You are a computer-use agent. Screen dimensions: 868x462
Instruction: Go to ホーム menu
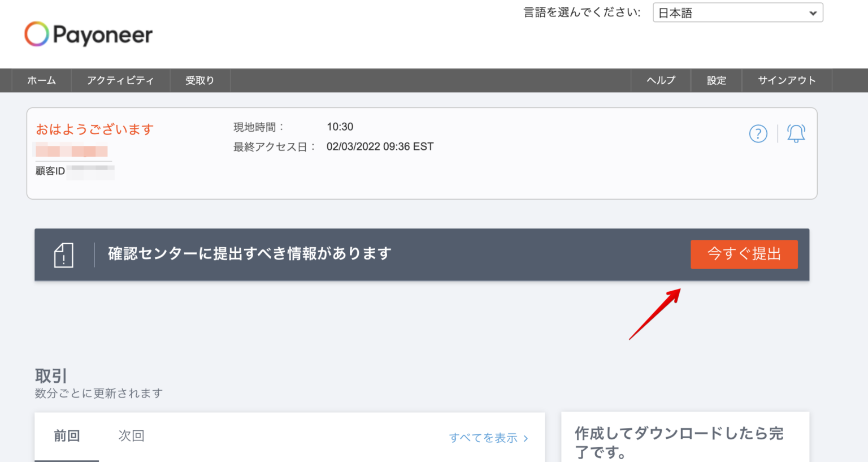point(42,80)
